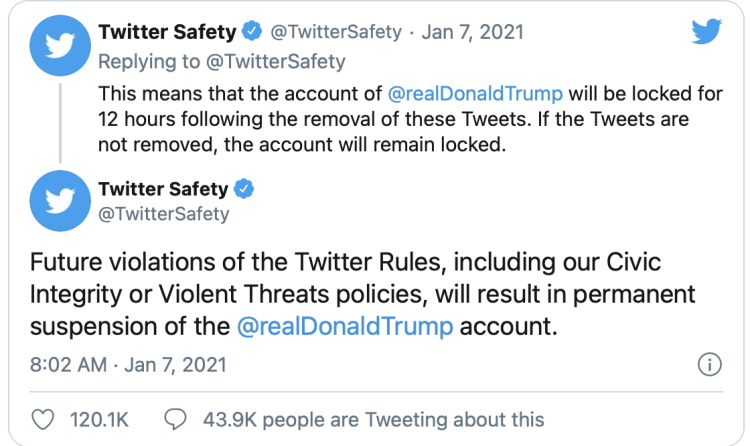Open the @realDonaldTrump mention in the parent tweet
Image resolution: width=750 pixels, height=446 pixels.
tap(476, 93)
